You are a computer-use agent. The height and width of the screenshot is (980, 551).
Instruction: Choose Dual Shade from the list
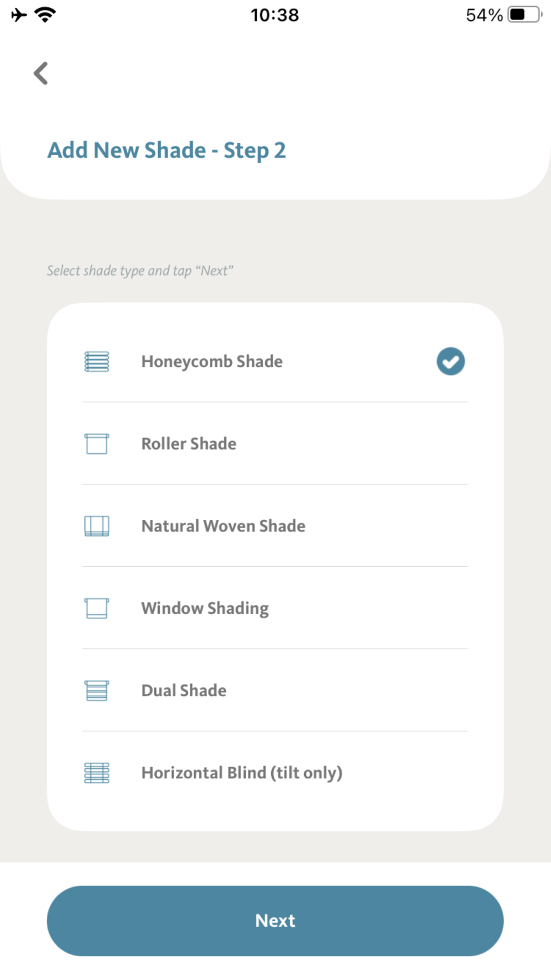click(275, 690)
